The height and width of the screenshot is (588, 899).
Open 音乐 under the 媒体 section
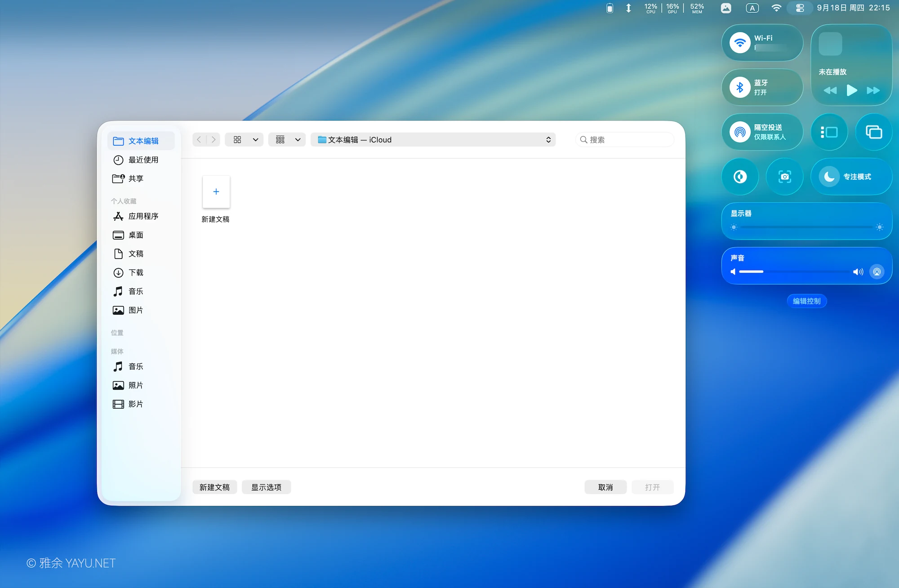(x=141, y=366)
